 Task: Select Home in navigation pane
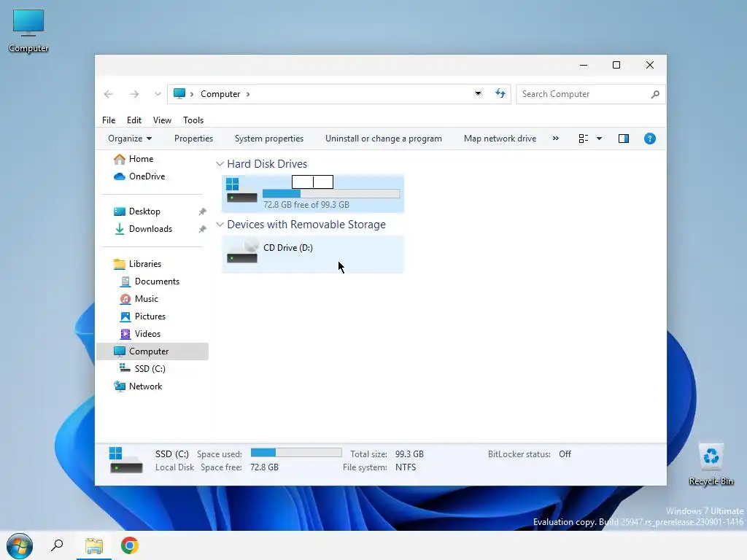(141, 158)
